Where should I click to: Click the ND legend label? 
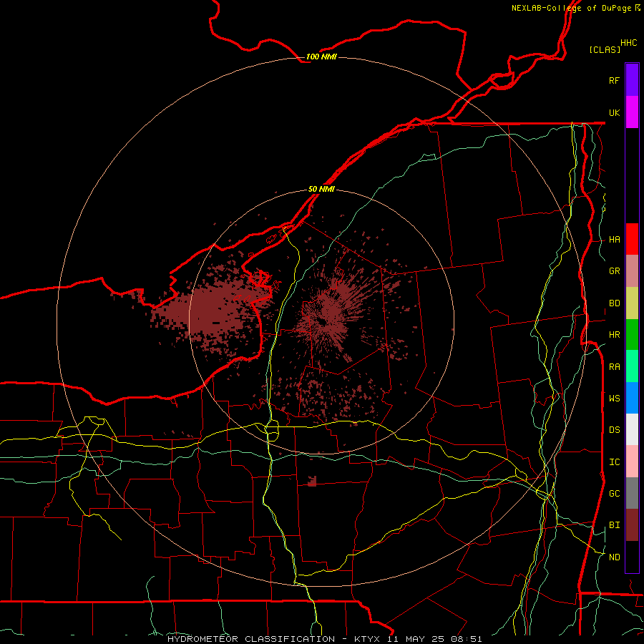(x=614, y=557)
